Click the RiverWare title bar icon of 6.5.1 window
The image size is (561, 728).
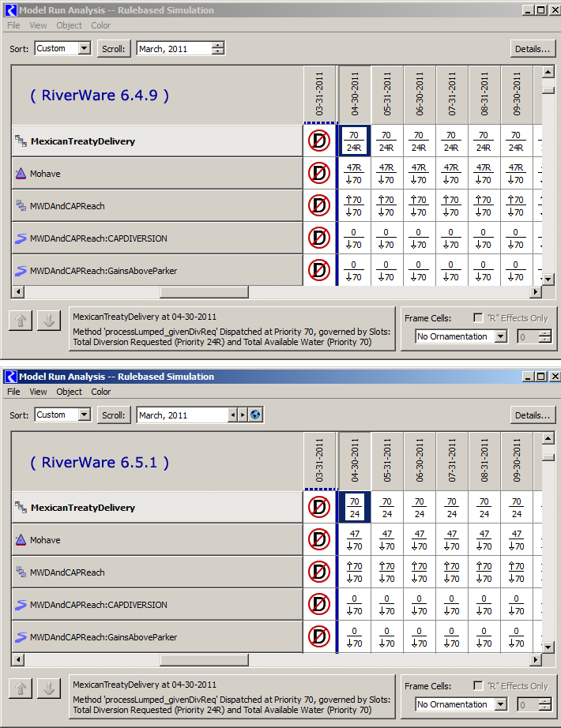(x=11, y=377)
